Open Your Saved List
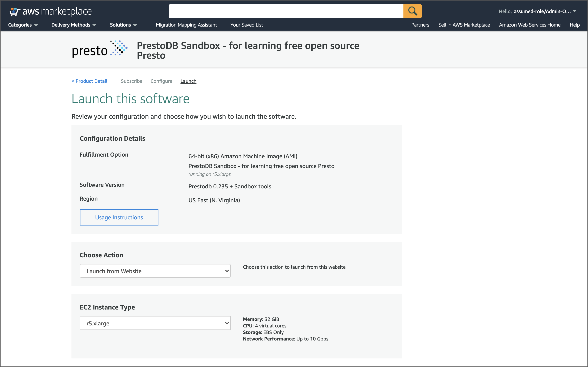The height and width of the screenshot is (367, 588). pyautogui.click(x=247, y=25)
